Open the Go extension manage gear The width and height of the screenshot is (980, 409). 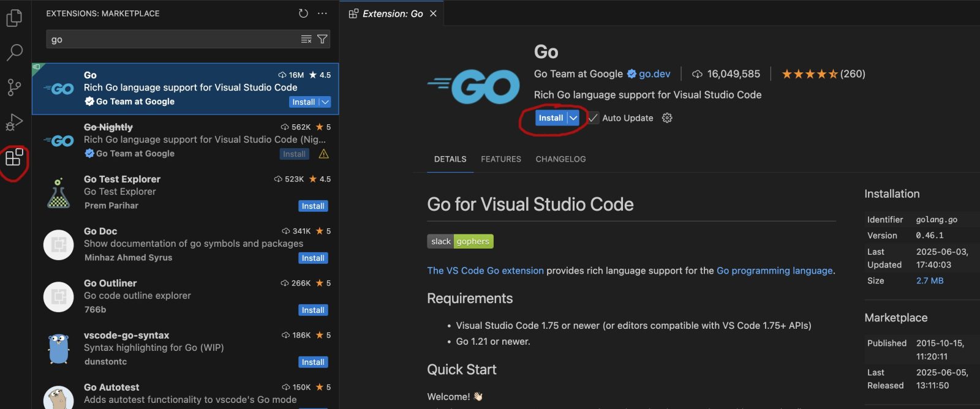point(667,118)
